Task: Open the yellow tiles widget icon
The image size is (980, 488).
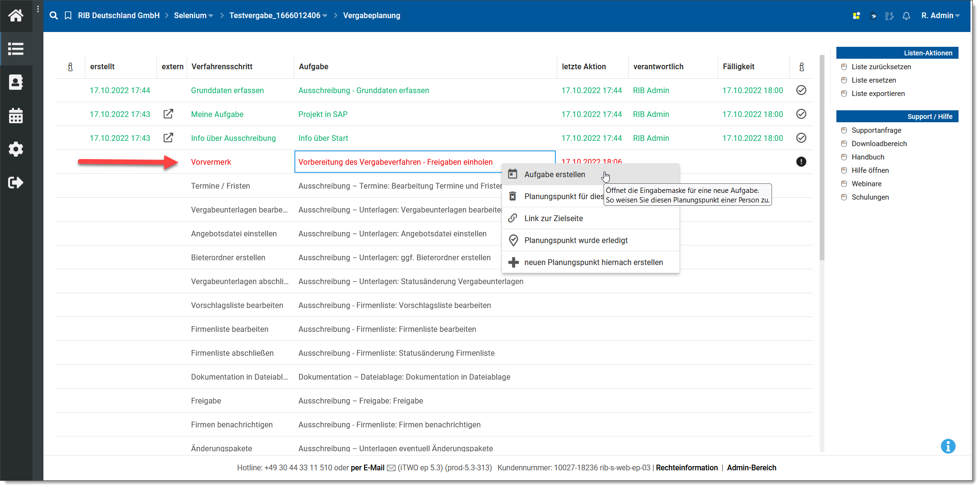Action: pyautogui.click(x=856, y=16)
